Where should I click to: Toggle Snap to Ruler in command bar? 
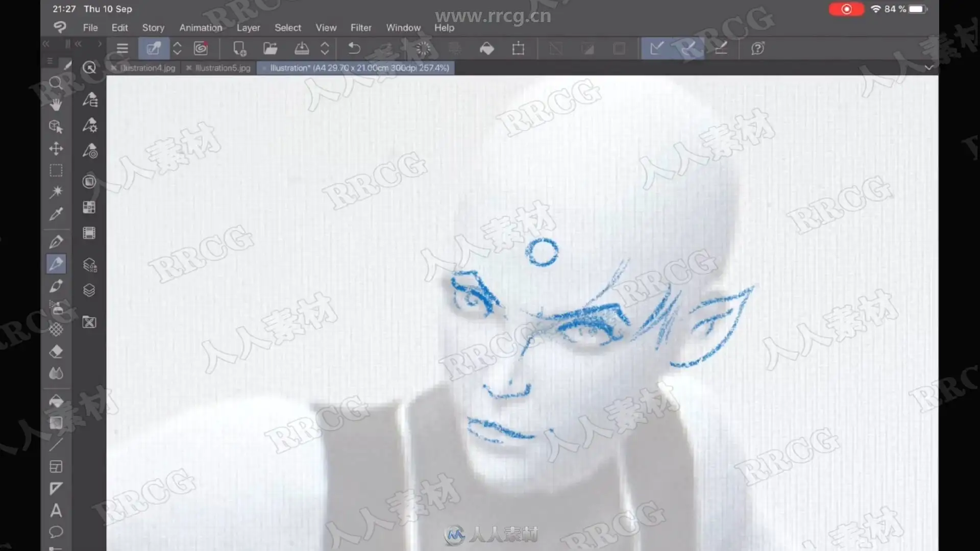tap(657, 48)
